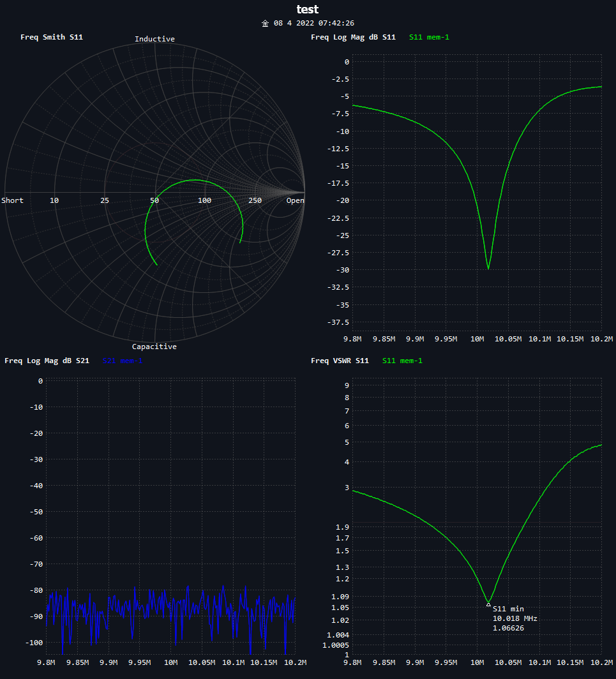616x679 pixels.
Task: Click the '1.5' tick on VSWR axis
Action: click(342, 551)
